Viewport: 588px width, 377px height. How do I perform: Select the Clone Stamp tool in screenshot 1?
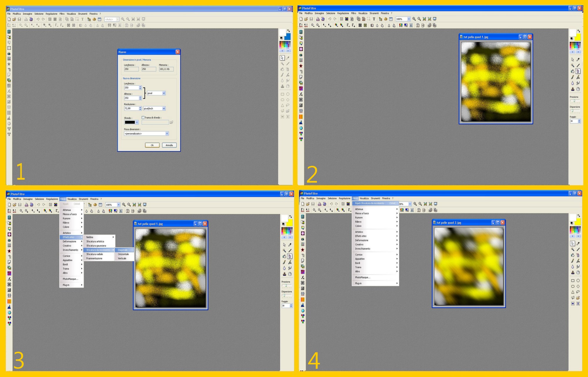pos(282,86)
